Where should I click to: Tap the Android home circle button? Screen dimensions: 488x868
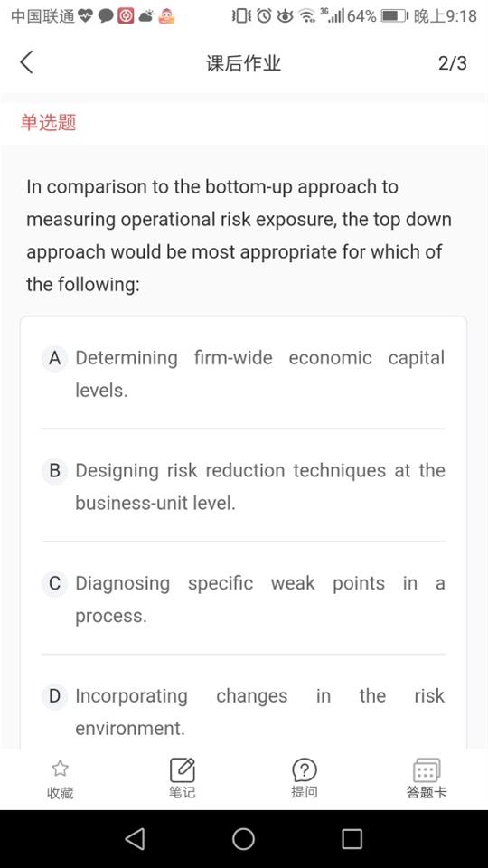243,839
